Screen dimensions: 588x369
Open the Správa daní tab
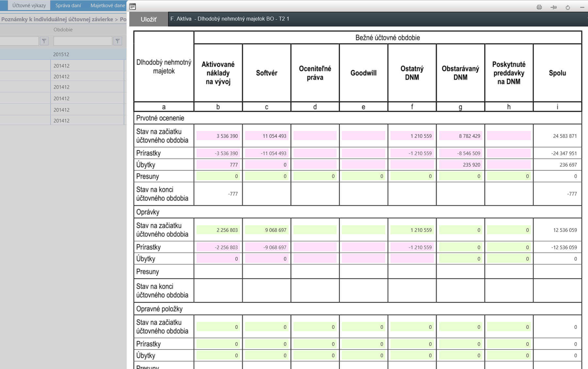[68, 6]
